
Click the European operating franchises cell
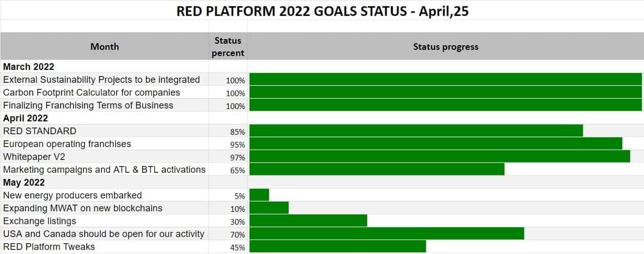pos(67,144)
